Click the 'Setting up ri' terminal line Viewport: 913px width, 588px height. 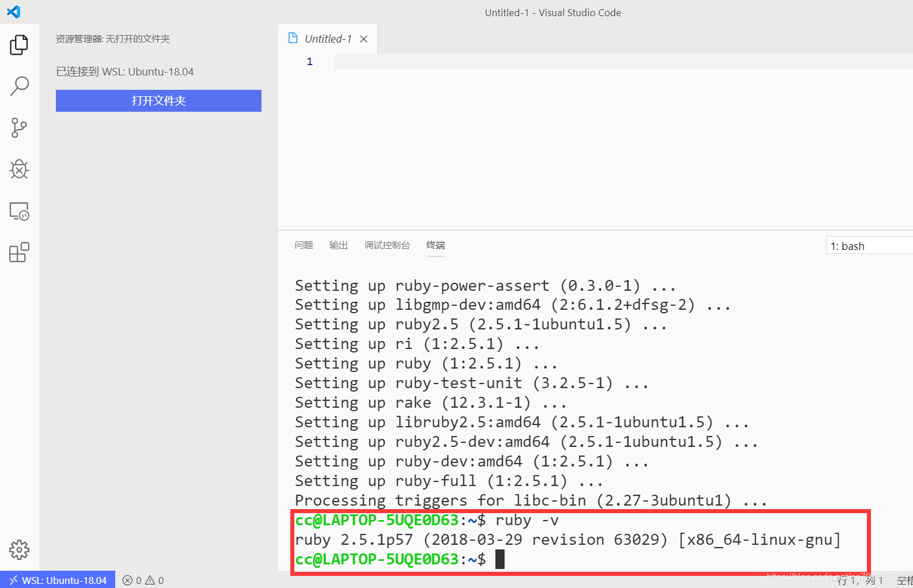pyautogui.click(x=417, y=344)
